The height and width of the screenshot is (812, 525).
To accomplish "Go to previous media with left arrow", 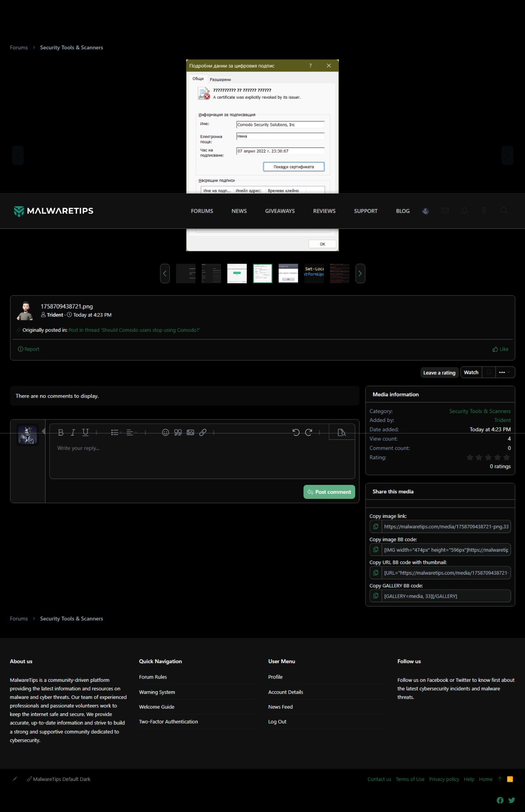I will (18, 155).
